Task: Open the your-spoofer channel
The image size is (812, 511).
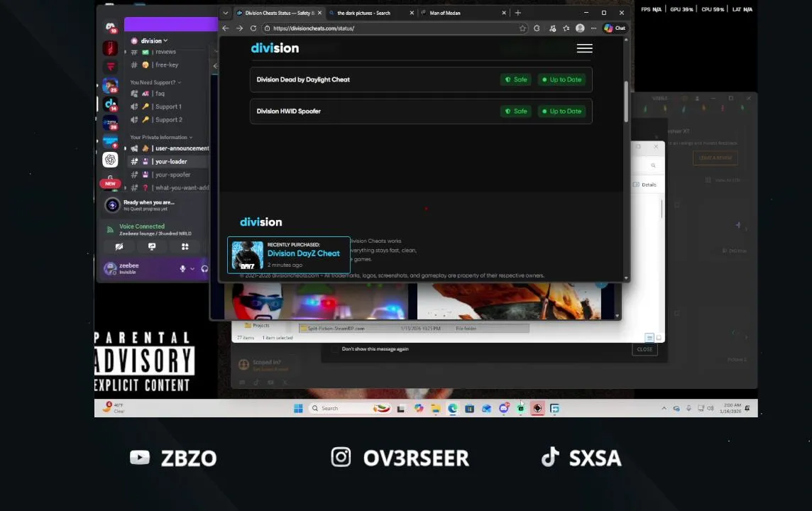Action: click(x=167, y=175)
